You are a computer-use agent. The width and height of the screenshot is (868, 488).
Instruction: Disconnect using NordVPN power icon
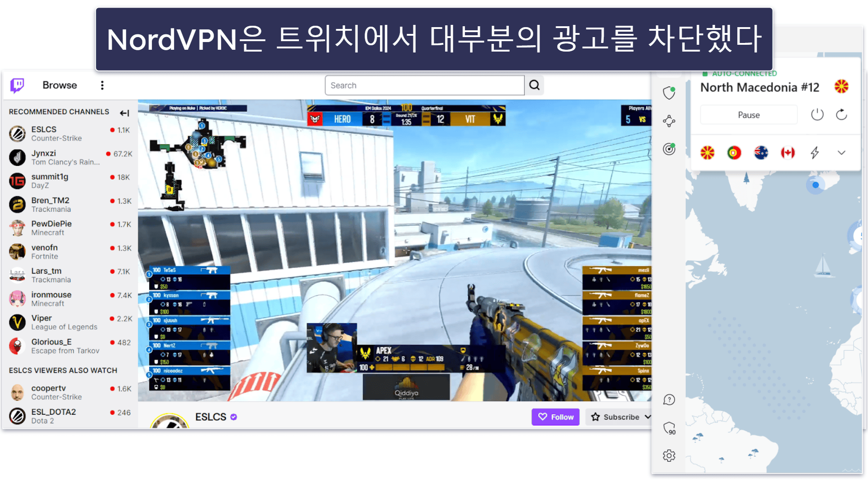coord(817,114)
